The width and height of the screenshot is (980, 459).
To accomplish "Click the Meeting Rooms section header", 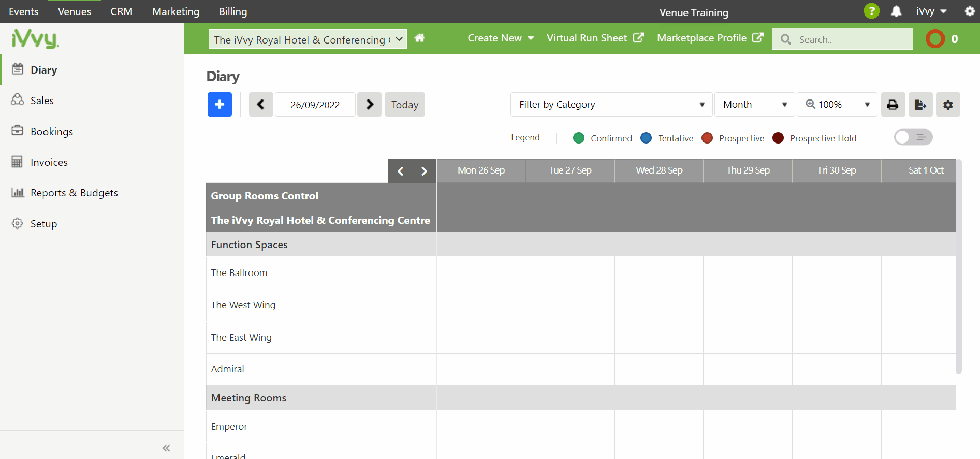I will pos(321,398).
